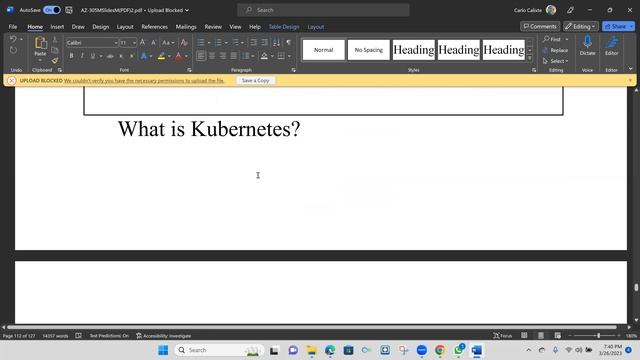Decrease paragraph indent
Screen dimensions: 640x360
(253, 42)
